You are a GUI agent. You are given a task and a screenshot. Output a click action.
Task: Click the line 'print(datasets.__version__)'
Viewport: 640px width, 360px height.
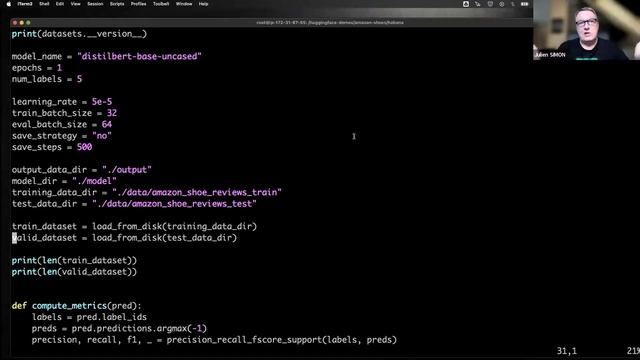tap(79, 34)
